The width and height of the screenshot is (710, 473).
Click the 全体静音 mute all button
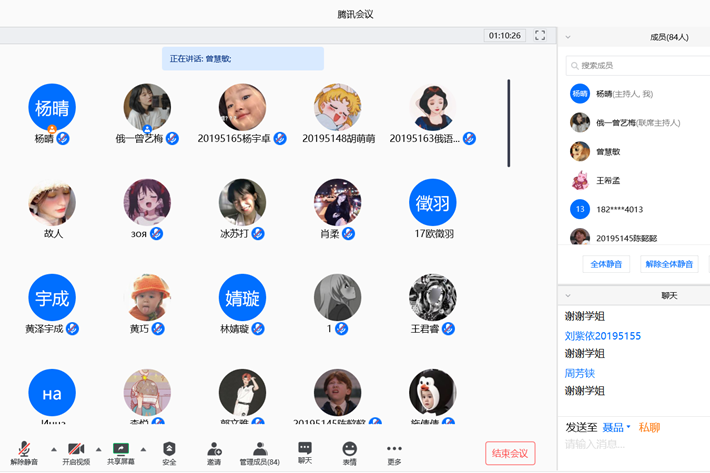click(x=606, y=264)
